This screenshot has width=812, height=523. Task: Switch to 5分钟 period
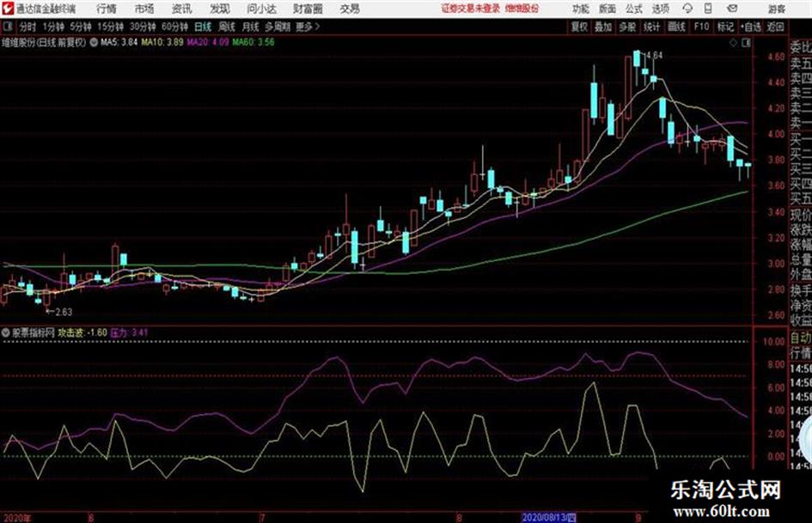pos(80,27)
